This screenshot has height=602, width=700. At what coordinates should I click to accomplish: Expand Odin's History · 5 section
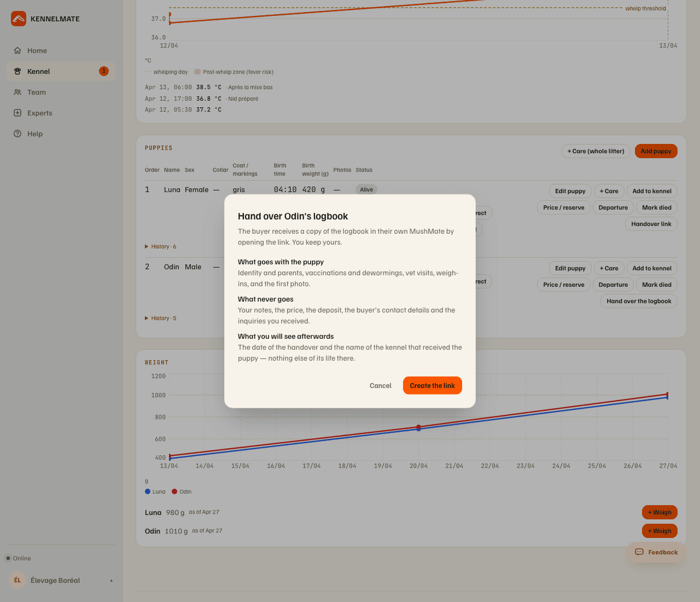point(161,318)
